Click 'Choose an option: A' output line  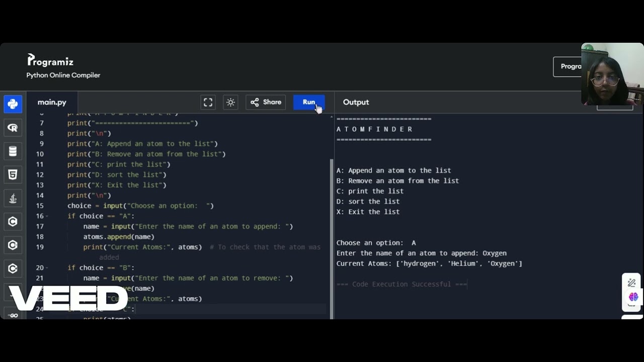tap(376, 243)
